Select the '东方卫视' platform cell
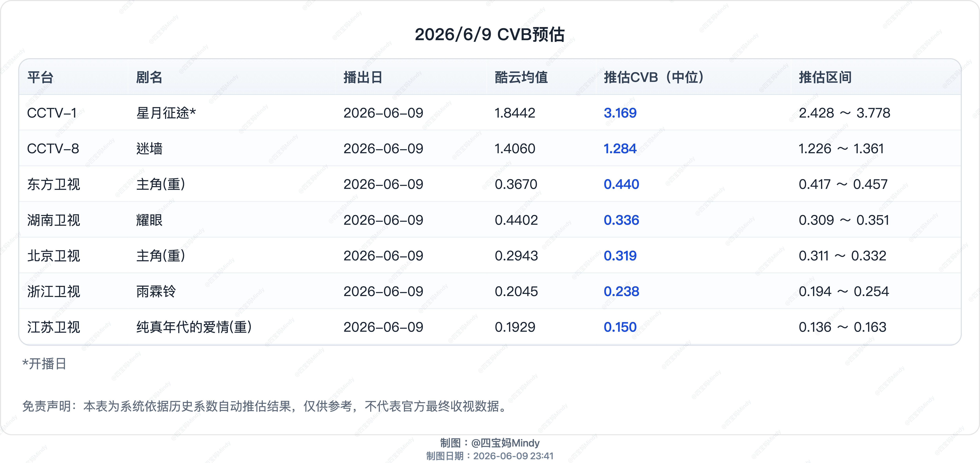980x463 pixels. (54, 185)
